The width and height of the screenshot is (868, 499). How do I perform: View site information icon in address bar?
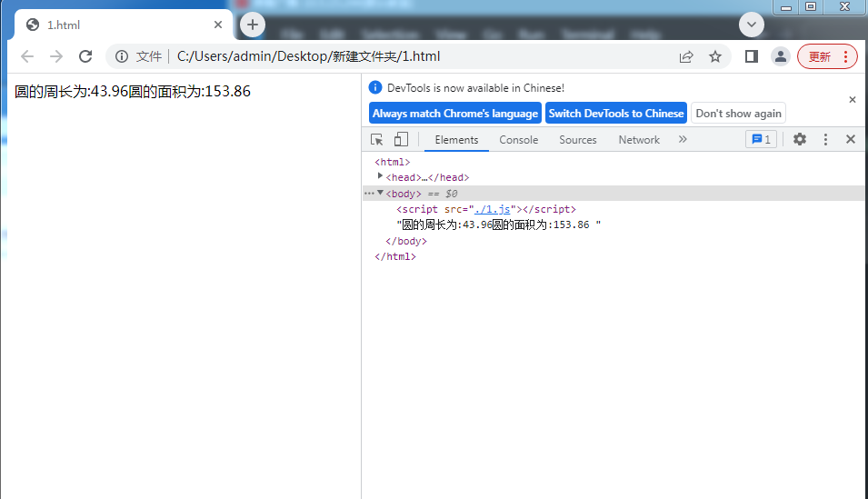point(121,56)
